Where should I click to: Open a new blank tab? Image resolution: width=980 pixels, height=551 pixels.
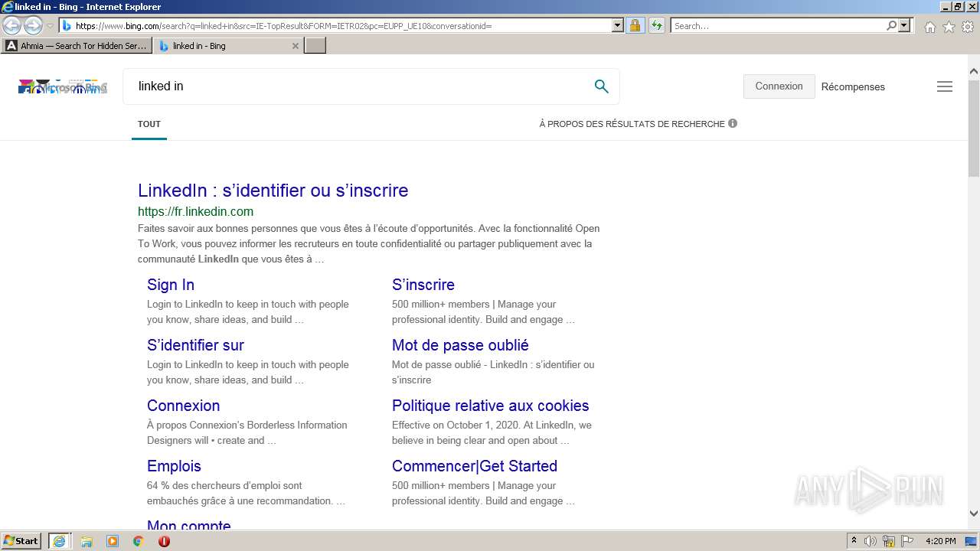315,46
